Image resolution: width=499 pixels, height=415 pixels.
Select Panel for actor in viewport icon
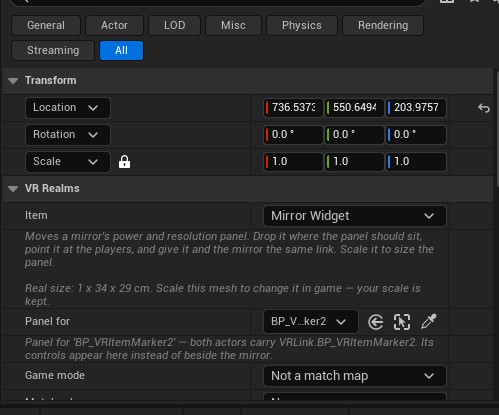point(402,322)
